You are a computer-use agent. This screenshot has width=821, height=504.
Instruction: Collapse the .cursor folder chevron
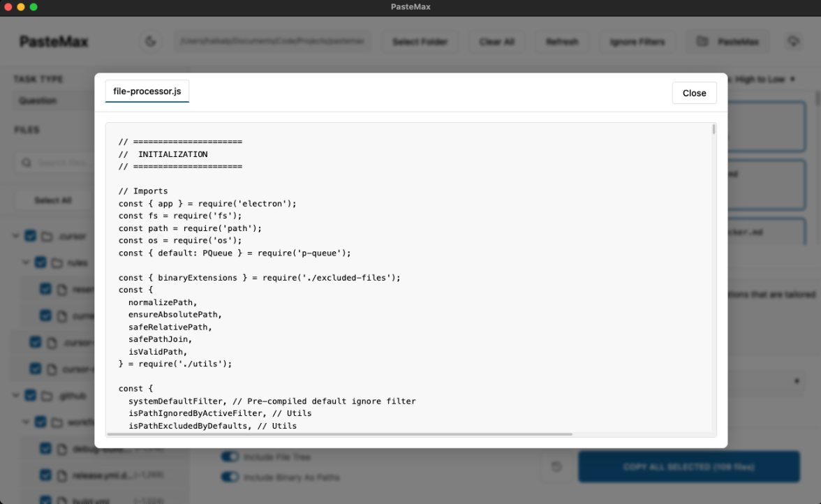16,236
